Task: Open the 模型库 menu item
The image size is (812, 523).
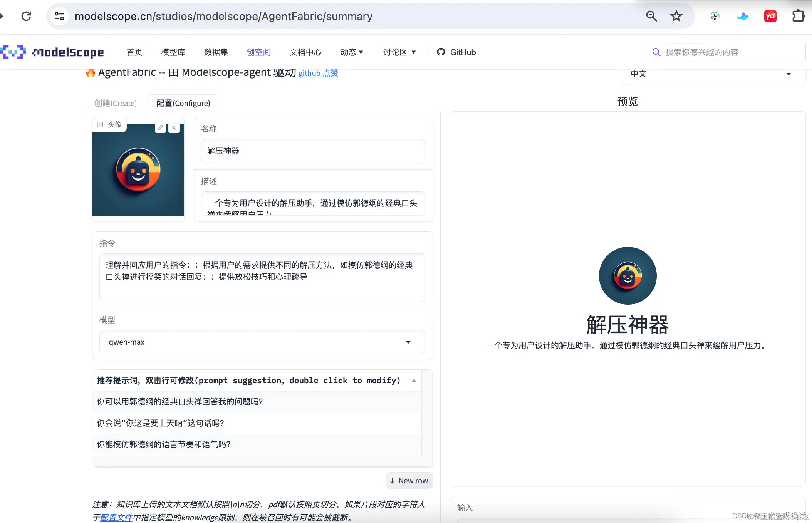Action: [173, 52]
